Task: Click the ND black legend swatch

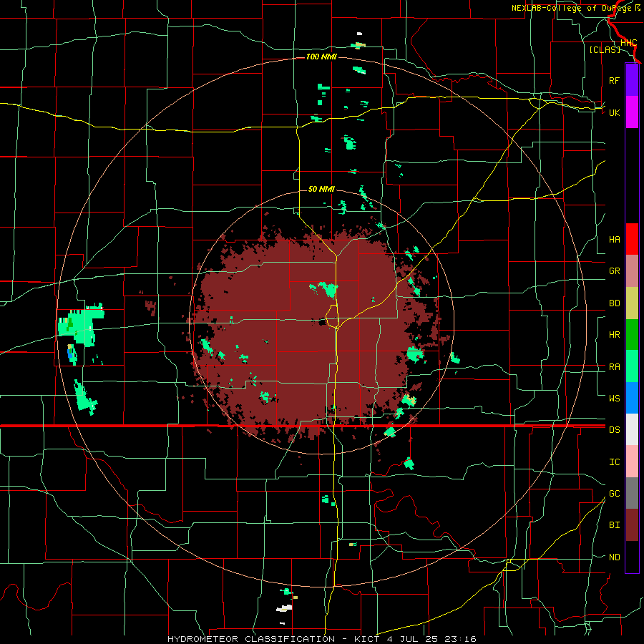Action: 632,557
